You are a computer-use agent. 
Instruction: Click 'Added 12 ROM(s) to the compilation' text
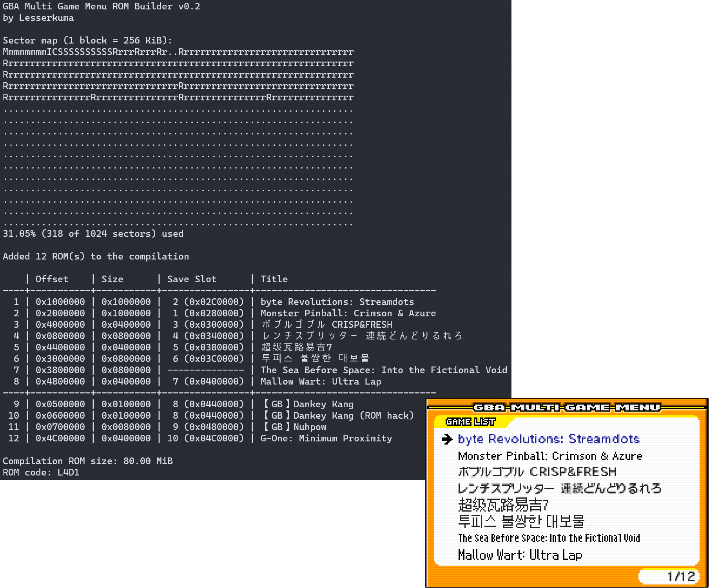96,256
